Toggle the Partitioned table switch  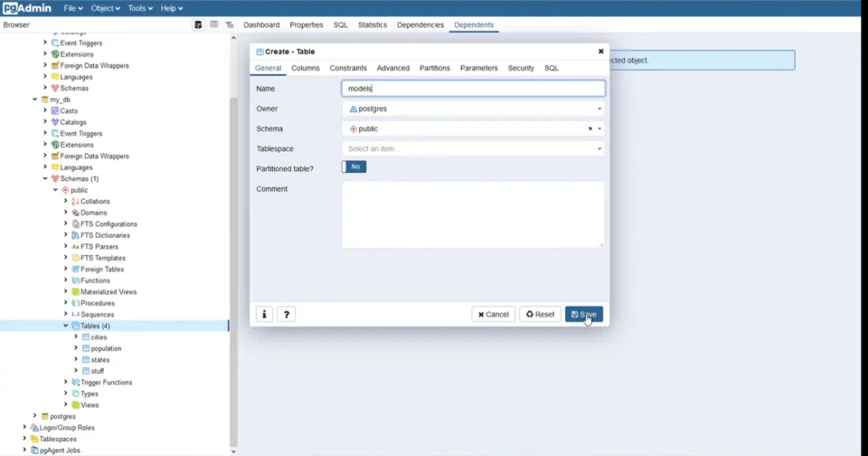coord(354,166)
